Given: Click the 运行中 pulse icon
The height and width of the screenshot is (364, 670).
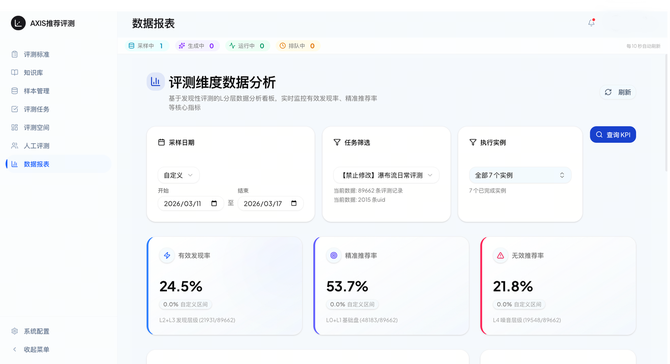Looking at the screenshot, I should coord(232,46).
